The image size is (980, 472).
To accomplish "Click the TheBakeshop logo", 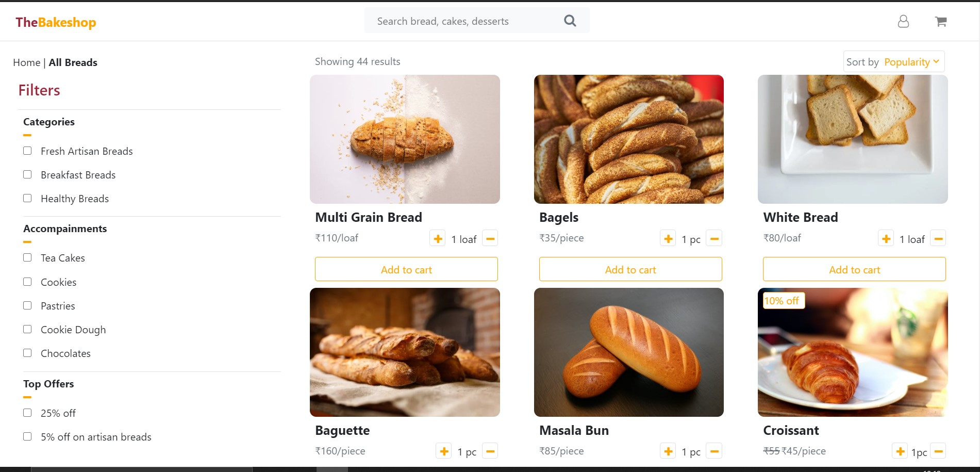I will click(x=56, y=22).
